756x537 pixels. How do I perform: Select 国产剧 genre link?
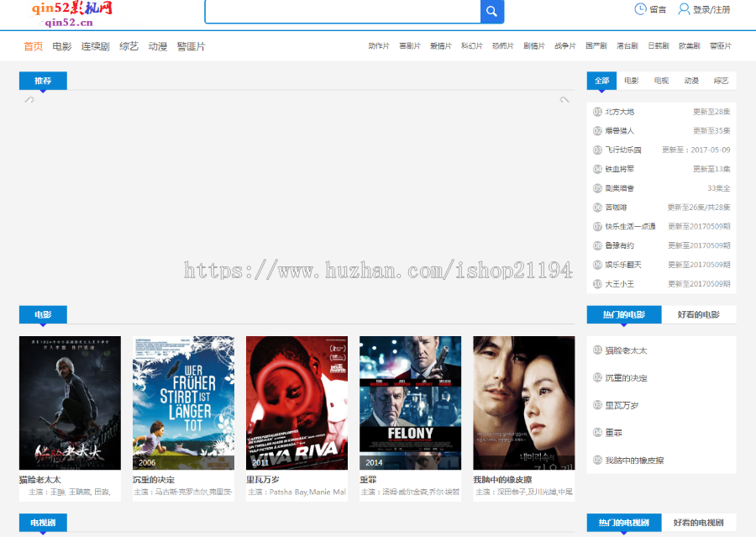596,46
